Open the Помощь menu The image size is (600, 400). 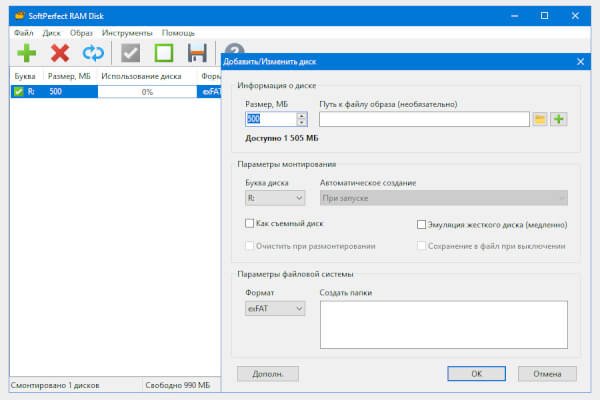178,33
